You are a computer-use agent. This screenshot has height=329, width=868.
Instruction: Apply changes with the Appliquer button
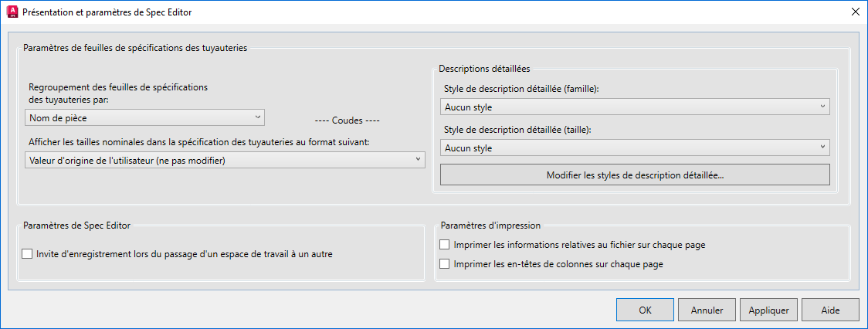pyautogui.click(x=768, y=310)
